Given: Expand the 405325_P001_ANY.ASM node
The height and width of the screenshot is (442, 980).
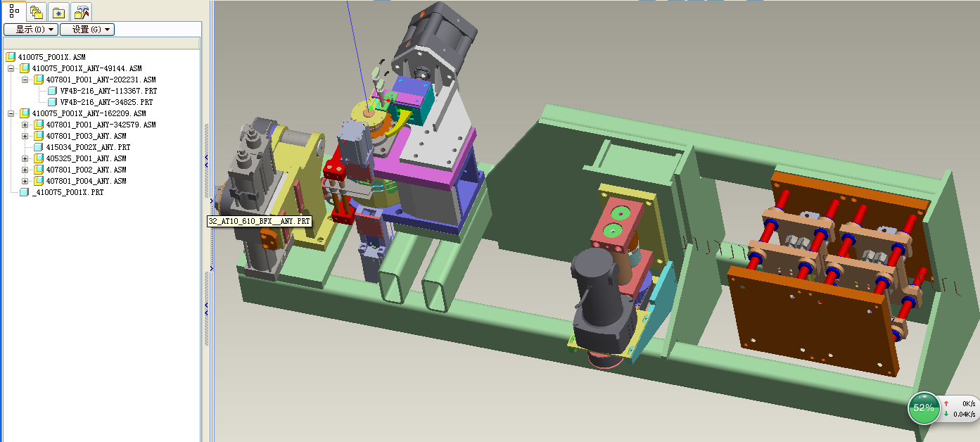Looking at the screenshot, I should click(x=25, y=158).
